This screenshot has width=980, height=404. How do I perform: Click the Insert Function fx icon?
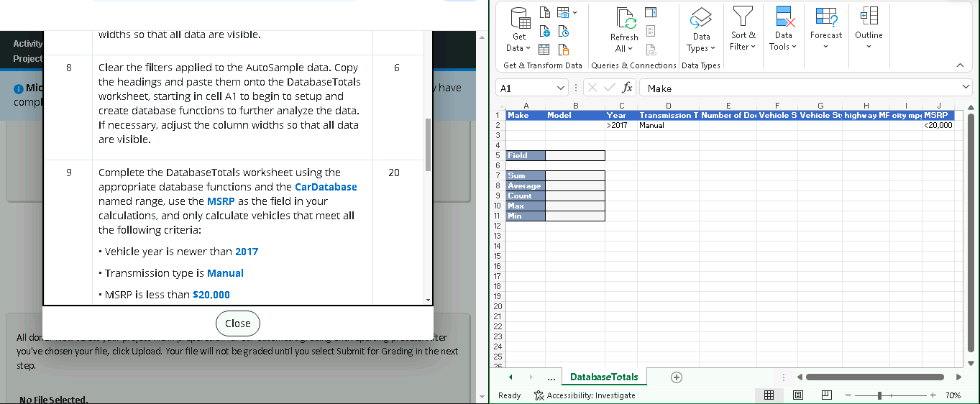point(627,88)
